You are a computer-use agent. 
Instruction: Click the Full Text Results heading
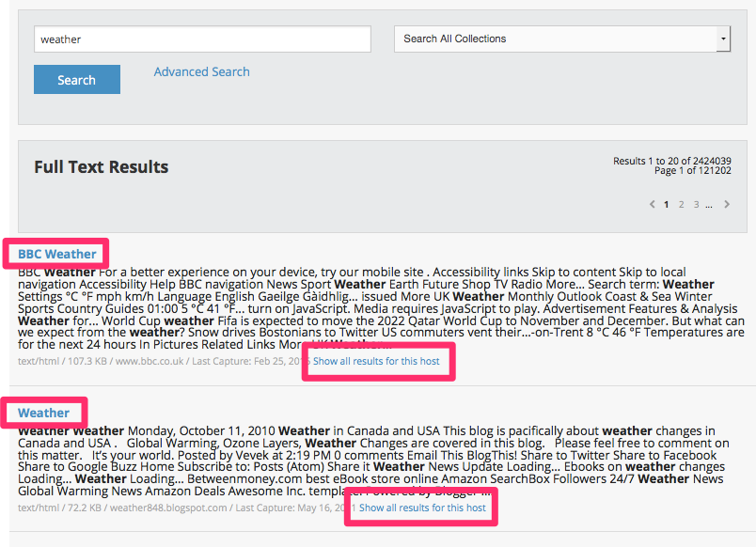(102, 167)
